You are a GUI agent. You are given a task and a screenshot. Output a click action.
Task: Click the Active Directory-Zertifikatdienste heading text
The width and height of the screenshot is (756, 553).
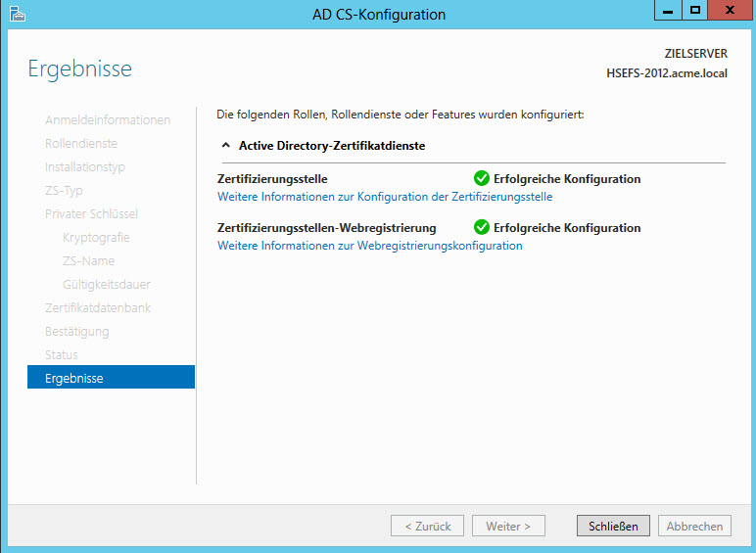332,146
